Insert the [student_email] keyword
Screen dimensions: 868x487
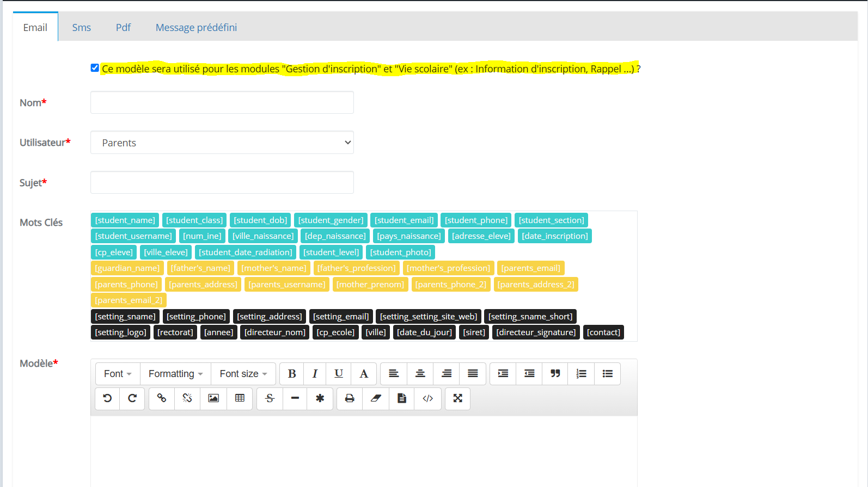point(404,220)
